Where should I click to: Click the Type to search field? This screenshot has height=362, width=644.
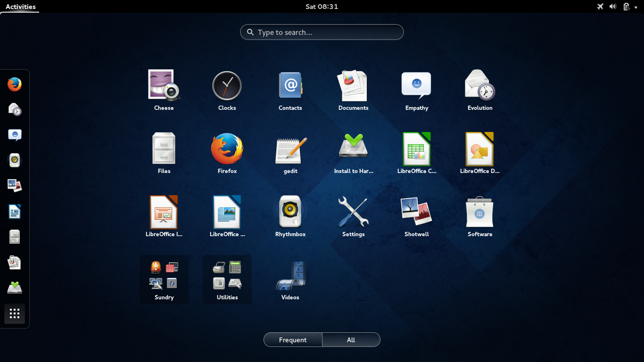322,32
